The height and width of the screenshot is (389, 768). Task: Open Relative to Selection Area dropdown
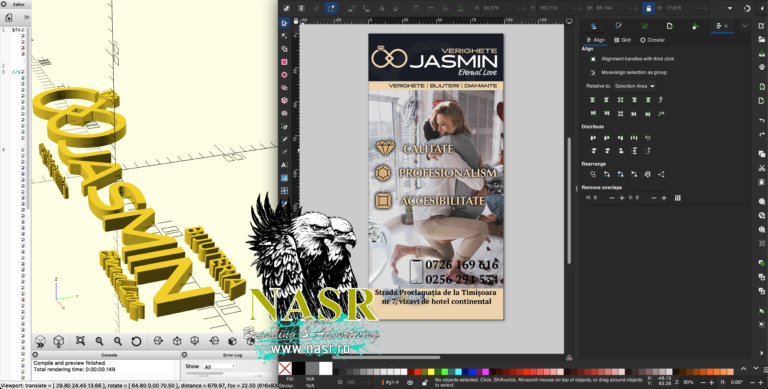pyautogui.click(x=635, y=86)
